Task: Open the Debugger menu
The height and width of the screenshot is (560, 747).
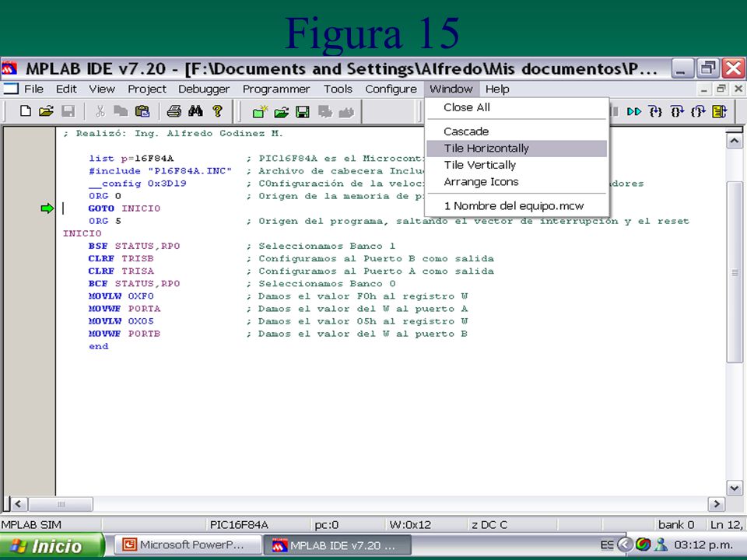Action: 204,89
